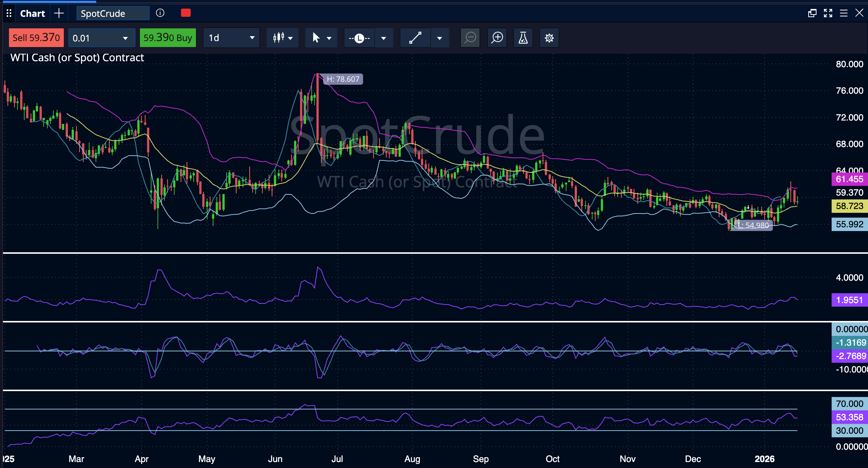This screenshot has height=468, width=868.
Task: Add a new chart tab
Action: click(x=59, y=13)
